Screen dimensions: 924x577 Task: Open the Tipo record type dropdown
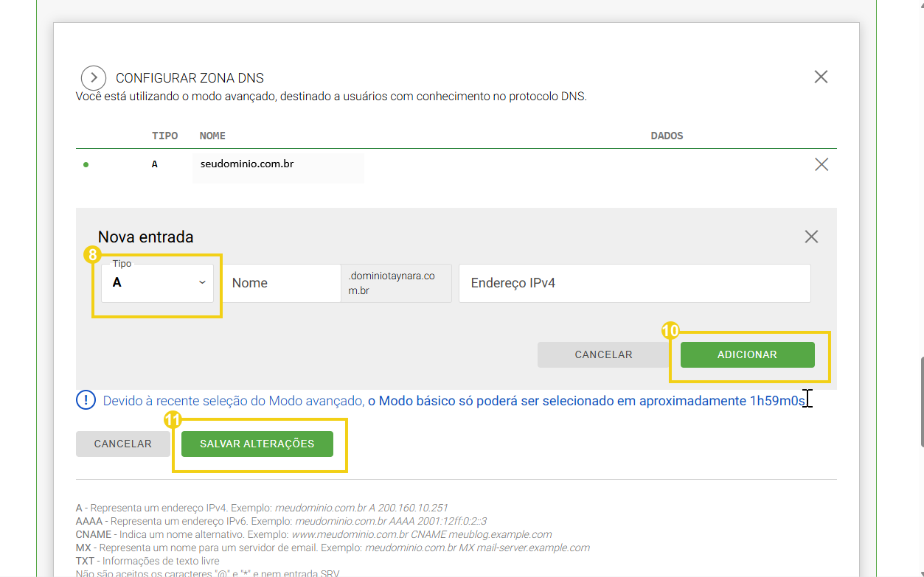point(158,283)
